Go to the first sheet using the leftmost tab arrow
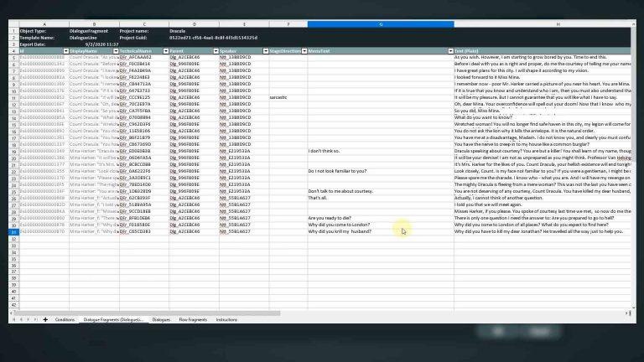The height and width of the screenshot is (362, 644). (14, 319)
